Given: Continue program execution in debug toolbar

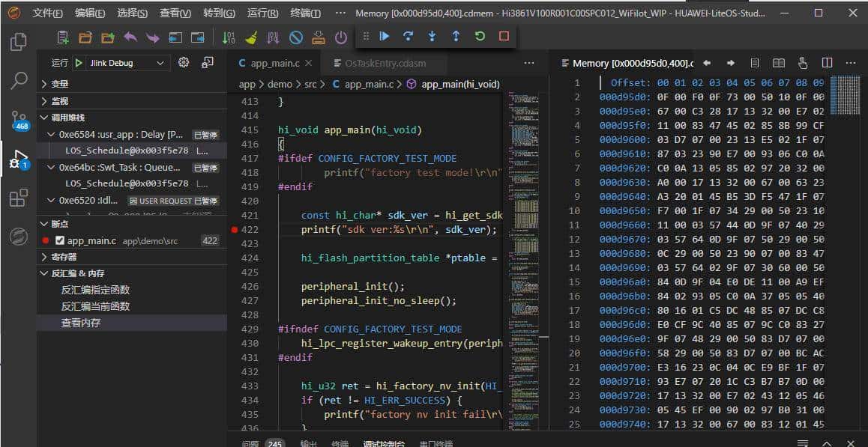Looking at the screenshot, I should pos(385,36).
